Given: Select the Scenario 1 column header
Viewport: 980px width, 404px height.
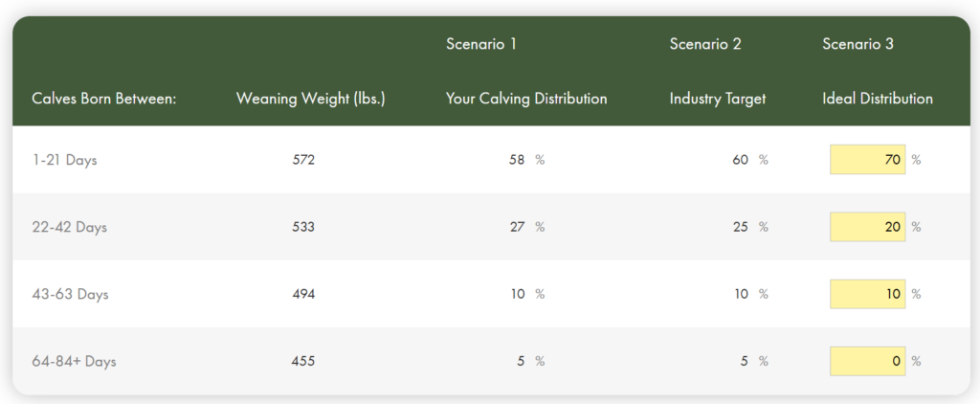Looking at the screenshot, I should point(480,44).
